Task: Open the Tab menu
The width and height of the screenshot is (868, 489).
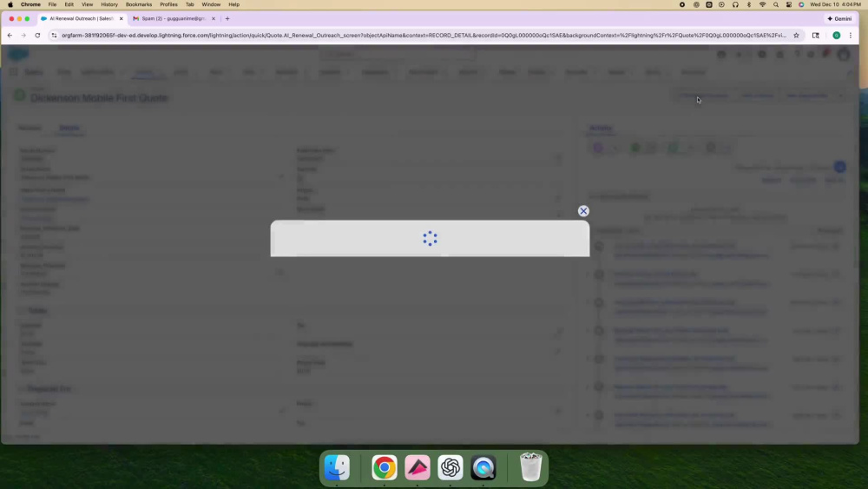Action: tap(189, 4)
